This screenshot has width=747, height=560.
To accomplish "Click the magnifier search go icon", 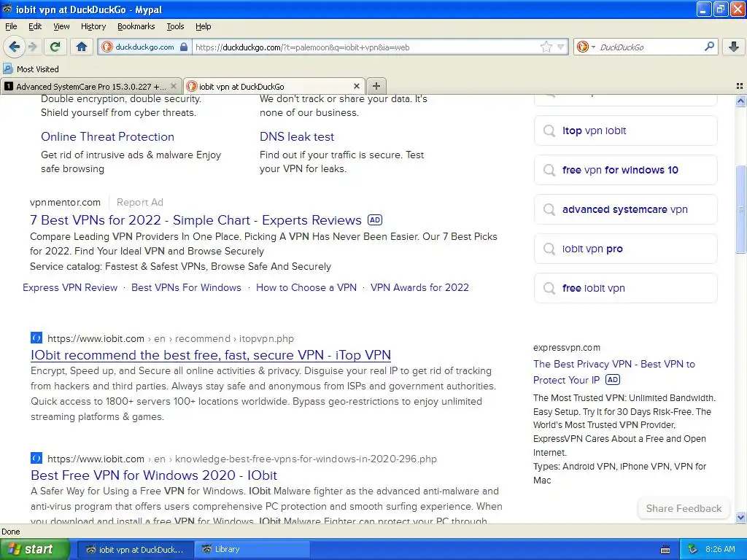I will click(x=709, y=47).
